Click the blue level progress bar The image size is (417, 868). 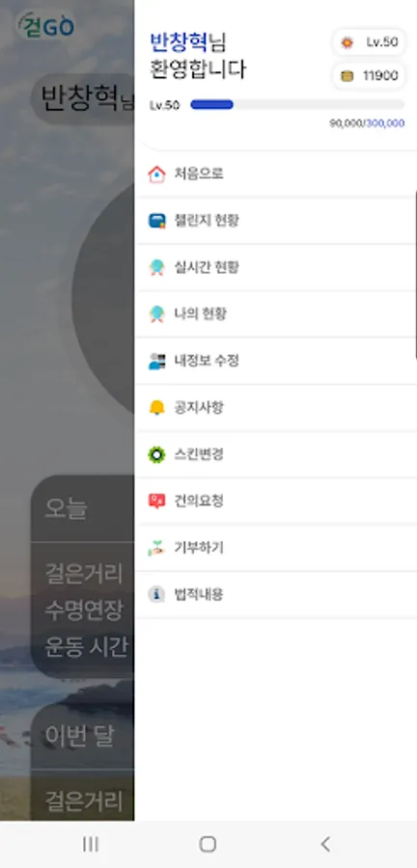tap(297, 104)
